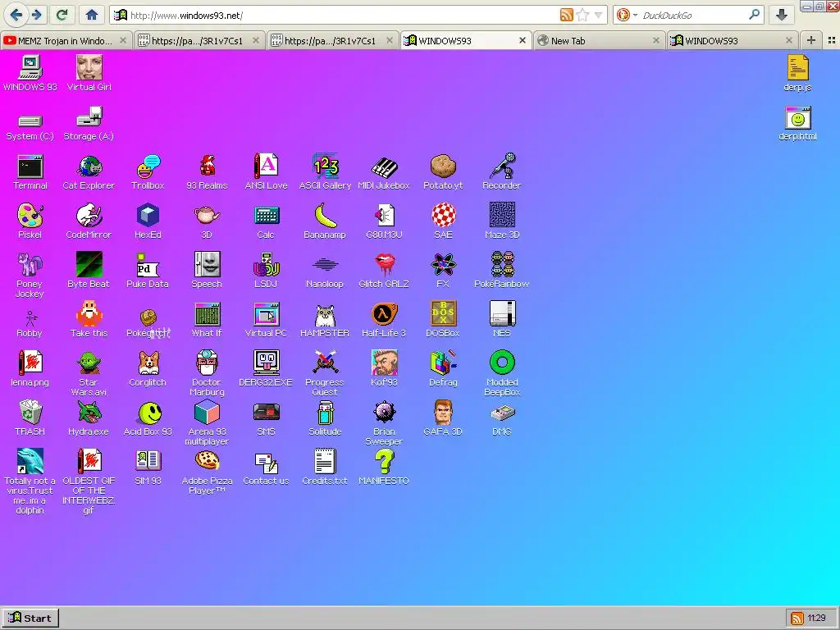Expand the address bar history dropdown arrow
This screenshot has height=630, width=840.
(598, 15)
